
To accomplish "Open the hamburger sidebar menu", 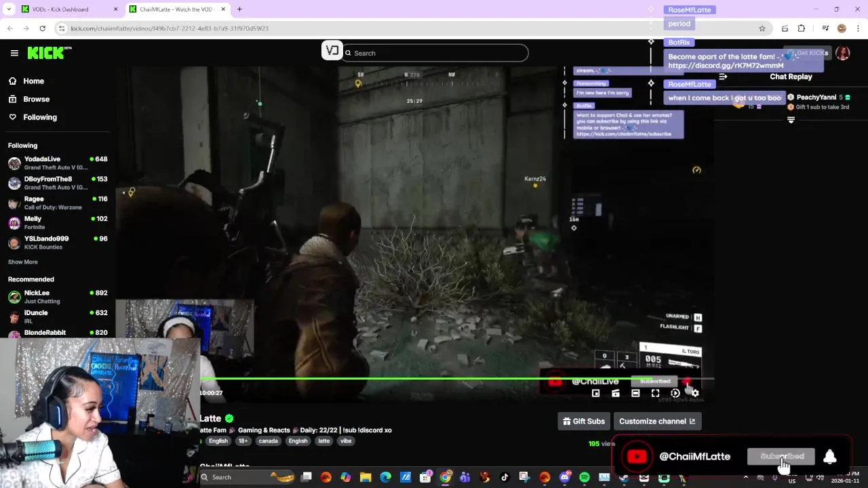I will point(14,53).
